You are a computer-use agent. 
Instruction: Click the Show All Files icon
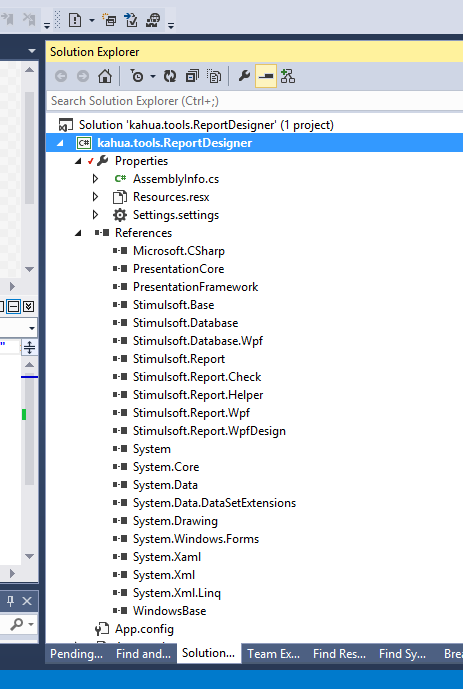[x=214, y=76]
